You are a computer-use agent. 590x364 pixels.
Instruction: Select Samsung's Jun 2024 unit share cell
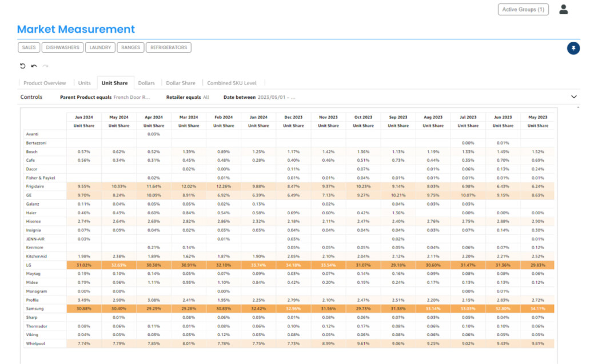[x=83, y=309]
